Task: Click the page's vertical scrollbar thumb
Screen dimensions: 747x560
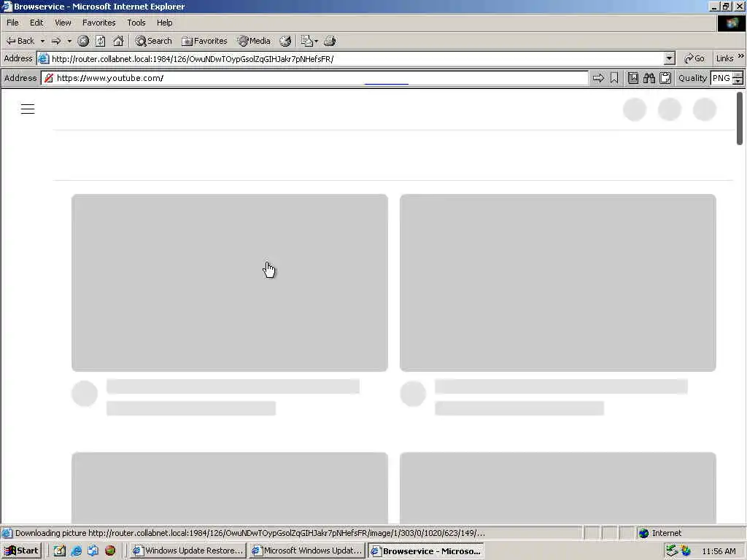Action: click(x=740, y=118)
